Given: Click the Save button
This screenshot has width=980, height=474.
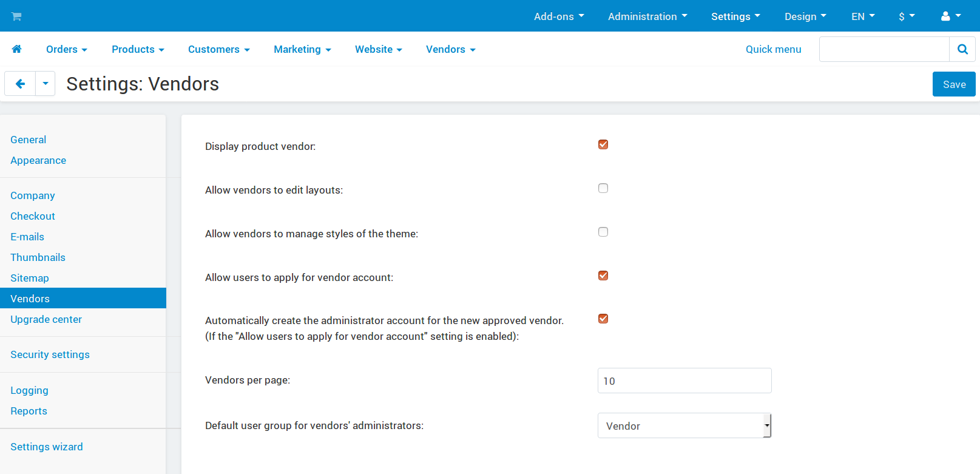Looking at the screenshot, I should (954, 84).
